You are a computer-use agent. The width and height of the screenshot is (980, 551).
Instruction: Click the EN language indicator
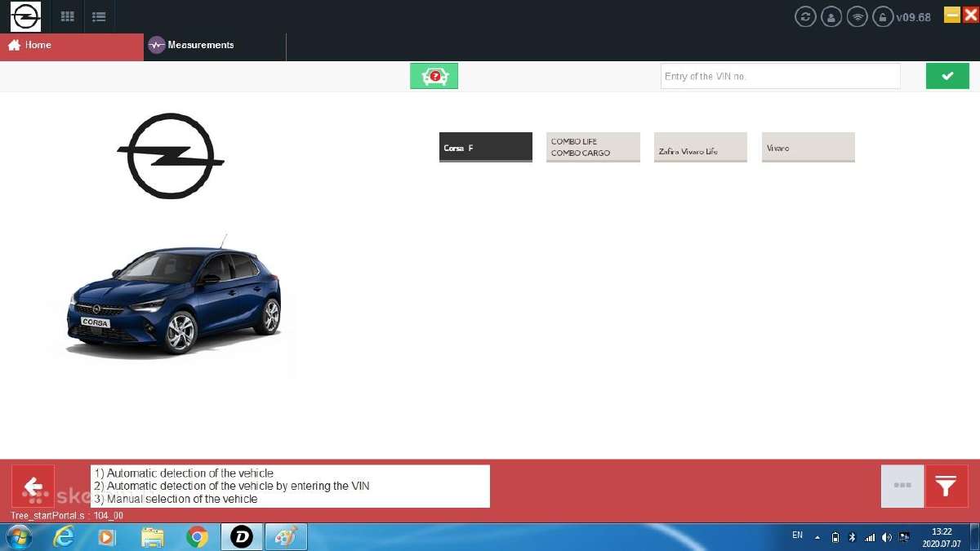pyautogui.click(x=797, y=535)
